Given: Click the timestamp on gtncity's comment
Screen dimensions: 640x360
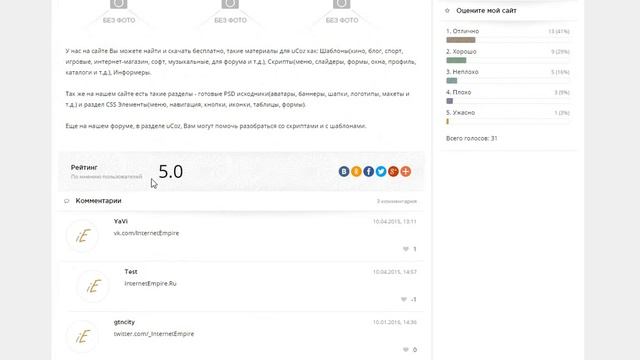Looking at the screenshot, I should (x=395, y=322).
